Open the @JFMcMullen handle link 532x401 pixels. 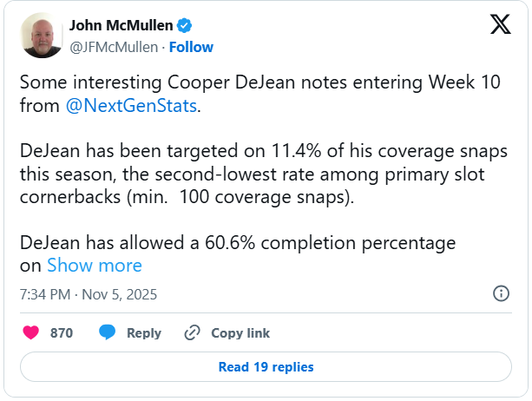pos(114,46)
